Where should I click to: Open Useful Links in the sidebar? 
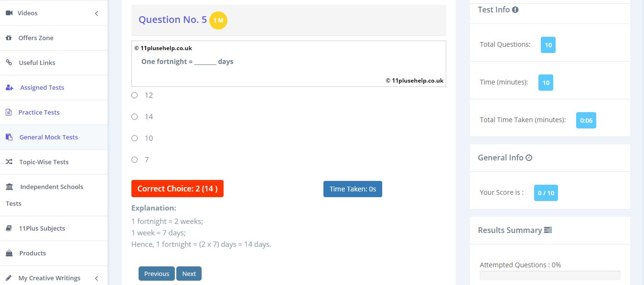pos(54,63)
